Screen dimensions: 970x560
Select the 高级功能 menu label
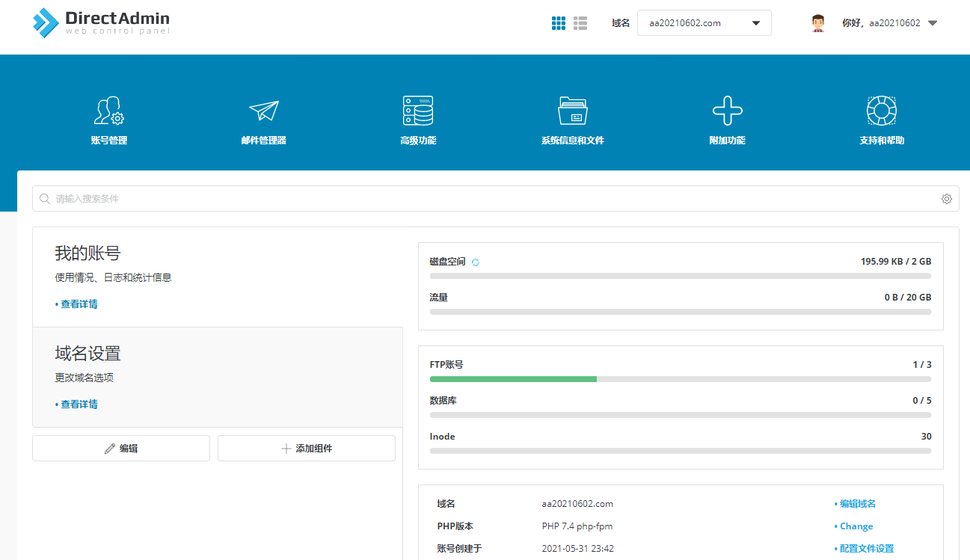click(418, 141)
